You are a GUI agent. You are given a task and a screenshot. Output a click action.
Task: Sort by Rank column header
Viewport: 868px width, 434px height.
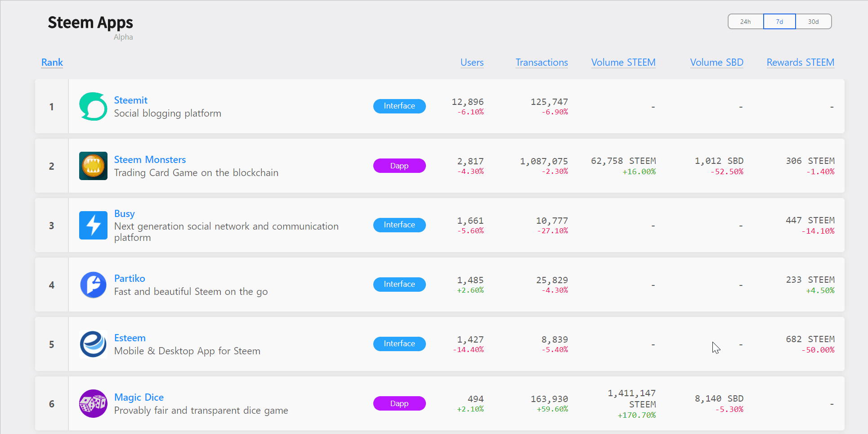(x=52, y=63)
